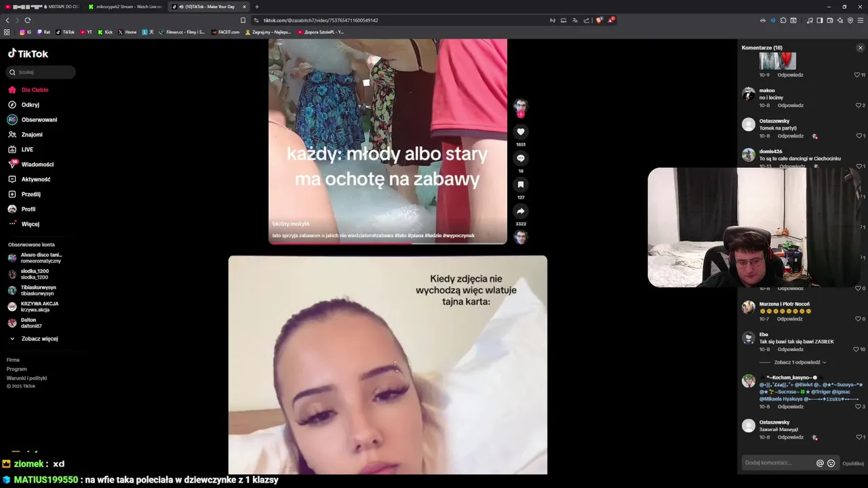The width and height of the screenshot is (868, 488).
Task: Open Brave Shields lion icon
Action: (599, 20)
